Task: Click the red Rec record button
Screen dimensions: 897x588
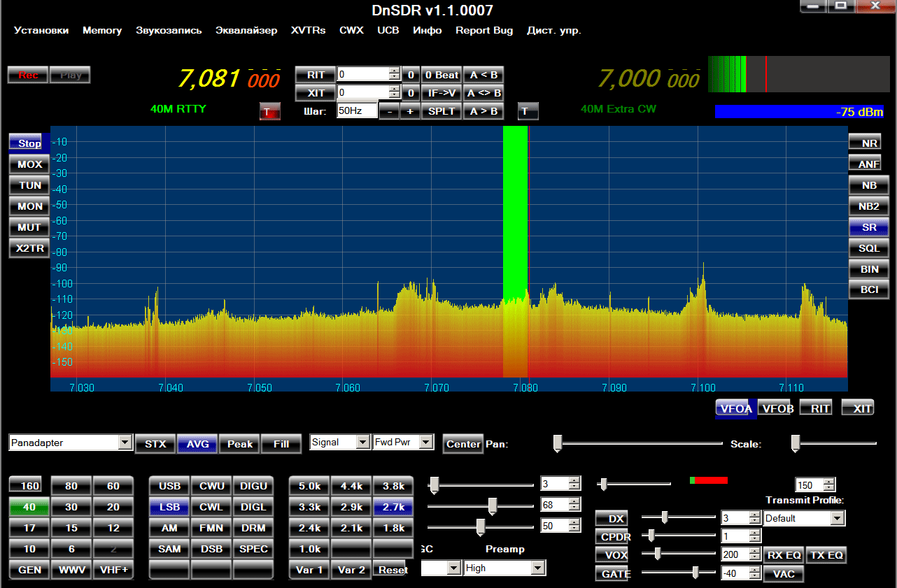Action: [28, 75]
